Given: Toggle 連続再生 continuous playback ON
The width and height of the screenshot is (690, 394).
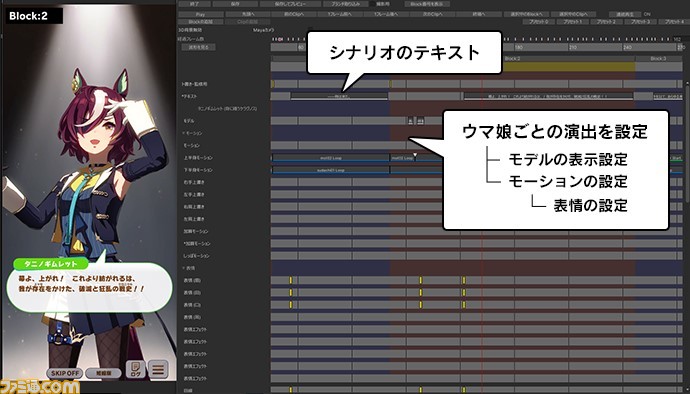Looking at the screenshot, I should (625, 15).
